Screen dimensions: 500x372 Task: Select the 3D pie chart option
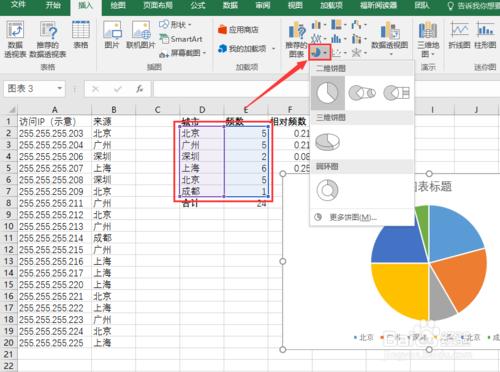point(327,142)
